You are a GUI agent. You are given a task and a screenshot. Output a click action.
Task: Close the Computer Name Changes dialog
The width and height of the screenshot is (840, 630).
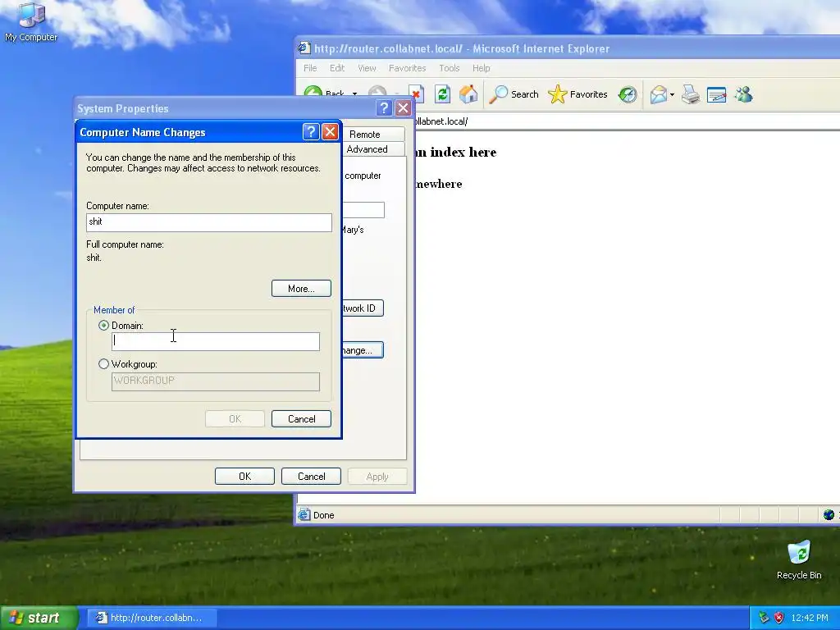pos(330,132)
